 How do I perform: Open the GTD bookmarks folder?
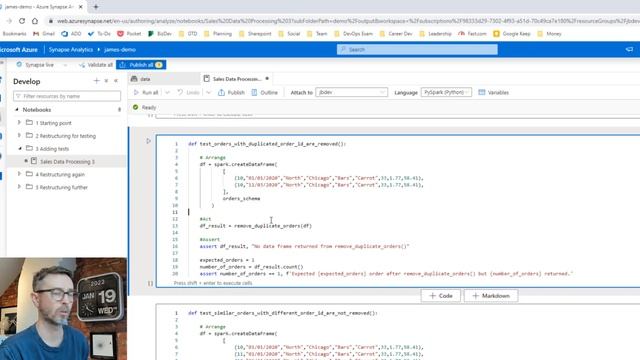(188, 34)
